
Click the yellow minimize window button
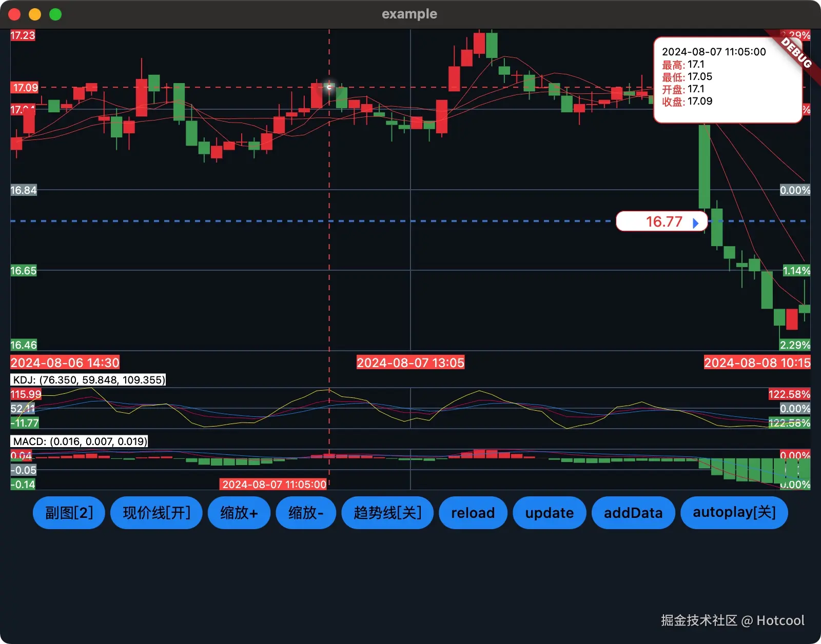pos(35,14)
